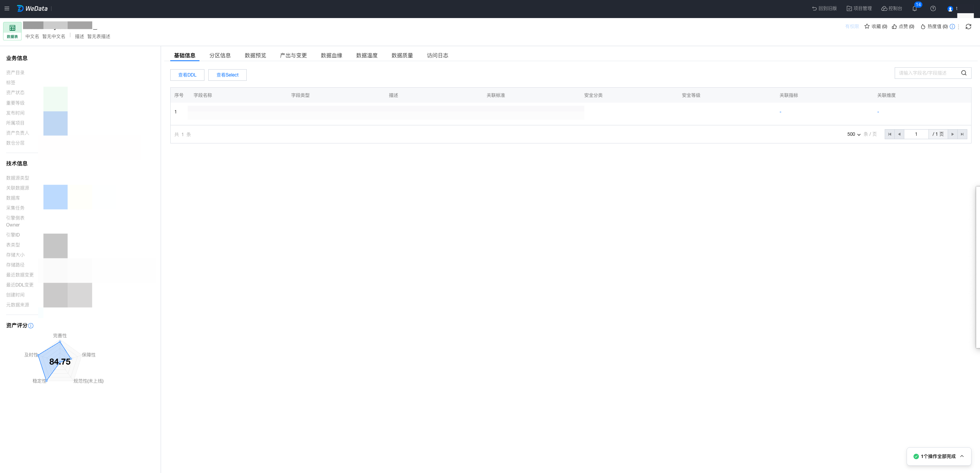
Task: Click 回到旧版 link in header
Action: [824, 8]
